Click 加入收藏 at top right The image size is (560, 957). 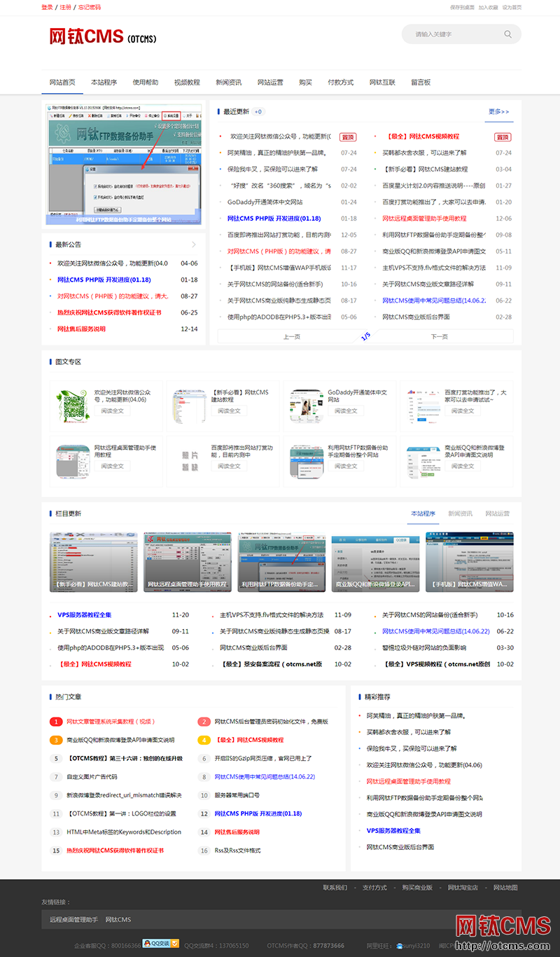pos(489,7)
